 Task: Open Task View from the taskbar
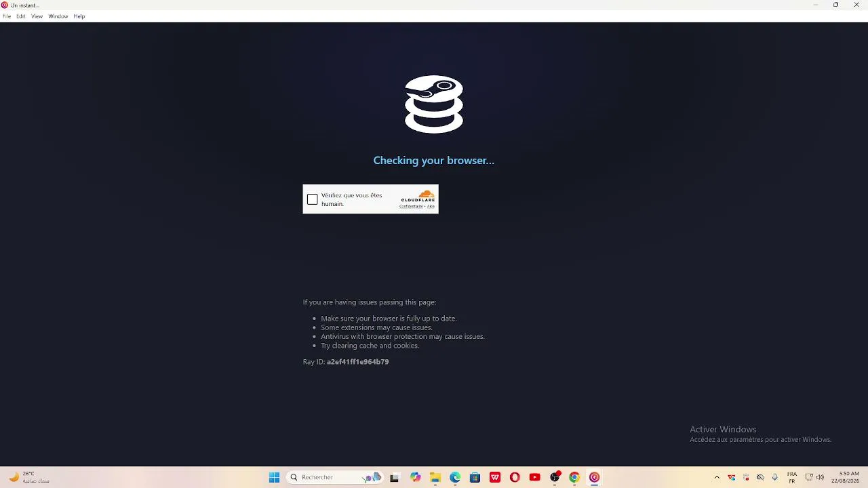(394, 477)
